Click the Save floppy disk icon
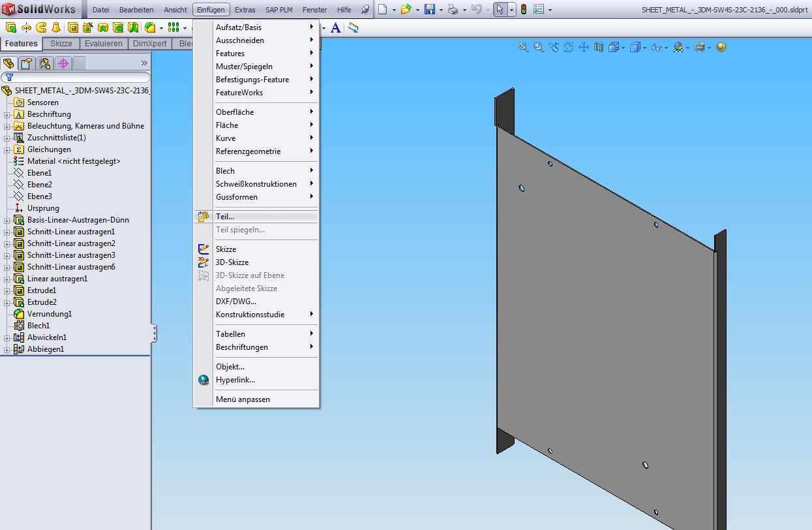 pos(430,10)
